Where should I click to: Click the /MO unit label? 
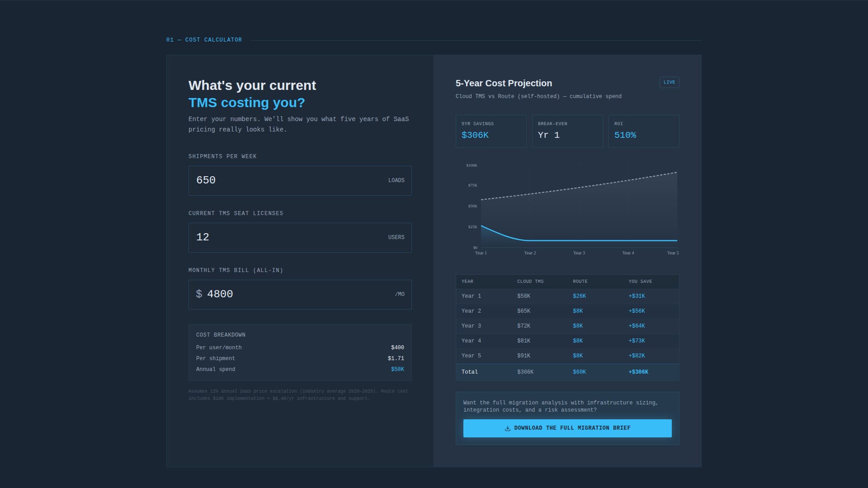click(400, 294)
